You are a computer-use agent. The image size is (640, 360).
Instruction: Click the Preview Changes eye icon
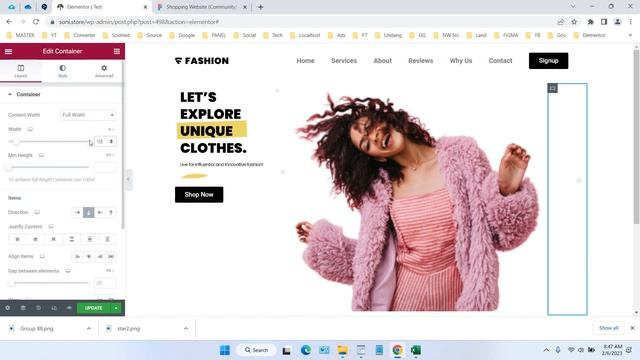(x=69, y=308)
